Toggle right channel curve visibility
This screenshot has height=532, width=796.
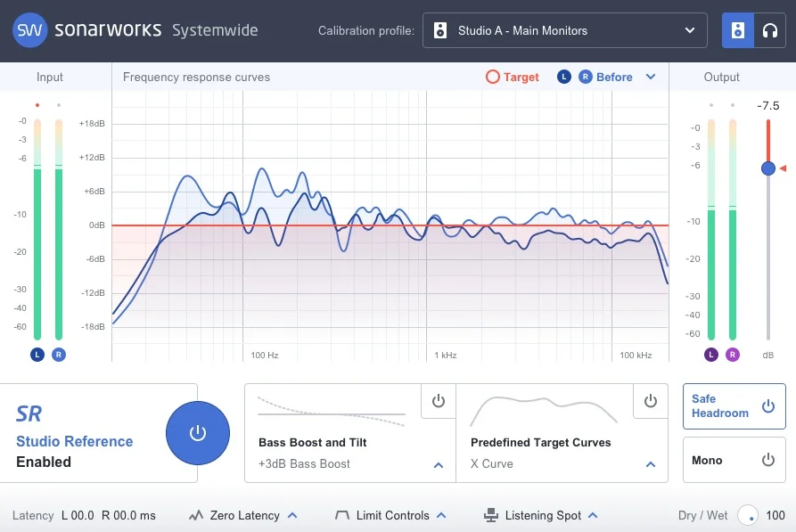[586, 77]
